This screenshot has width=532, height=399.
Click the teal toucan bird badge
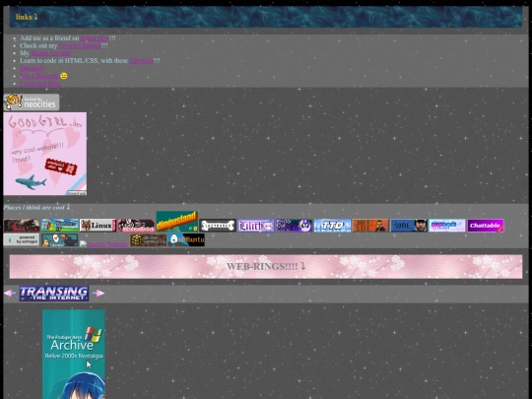tap(60, 239)
